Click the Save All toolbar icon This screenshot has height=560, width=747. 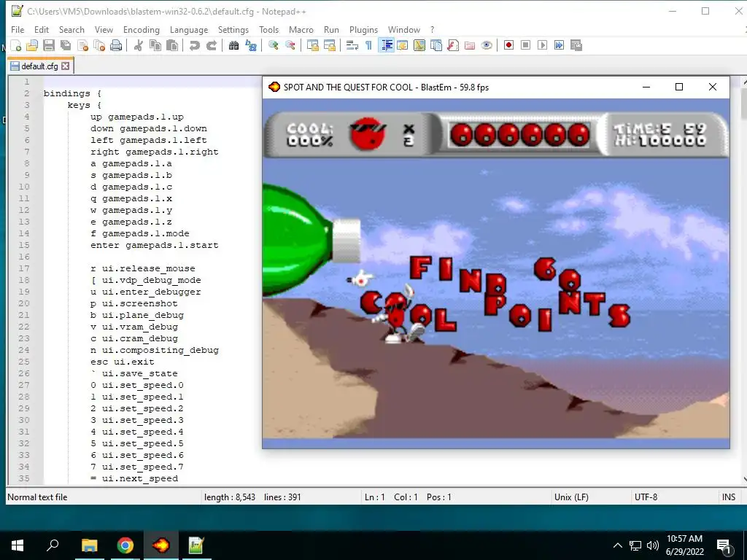pyautogui.click(x=66, y=46)
